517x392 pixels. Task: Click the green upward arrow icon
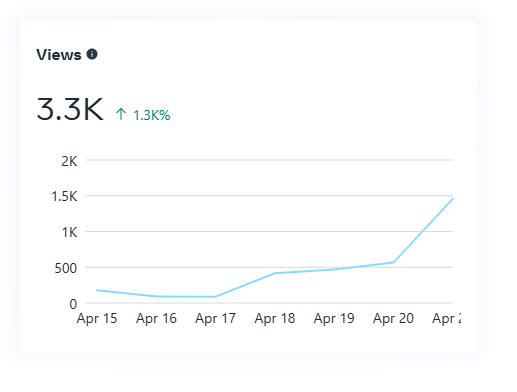(x=121, y=114)
